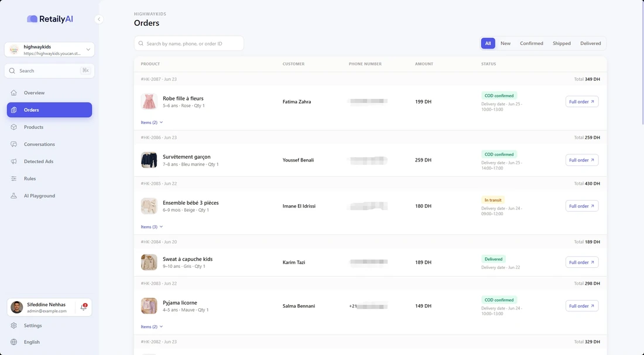Viewport: 644px width, 355px height.
Task: Launch AI Playground from the sidebar
Action: [49, 196]
